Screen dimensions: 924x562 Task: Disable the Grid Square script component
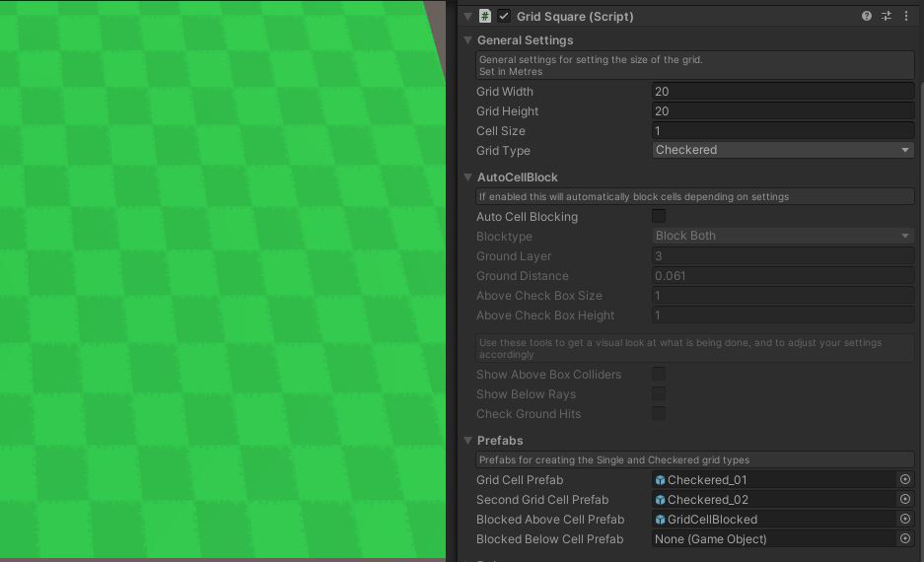point(504,16)
